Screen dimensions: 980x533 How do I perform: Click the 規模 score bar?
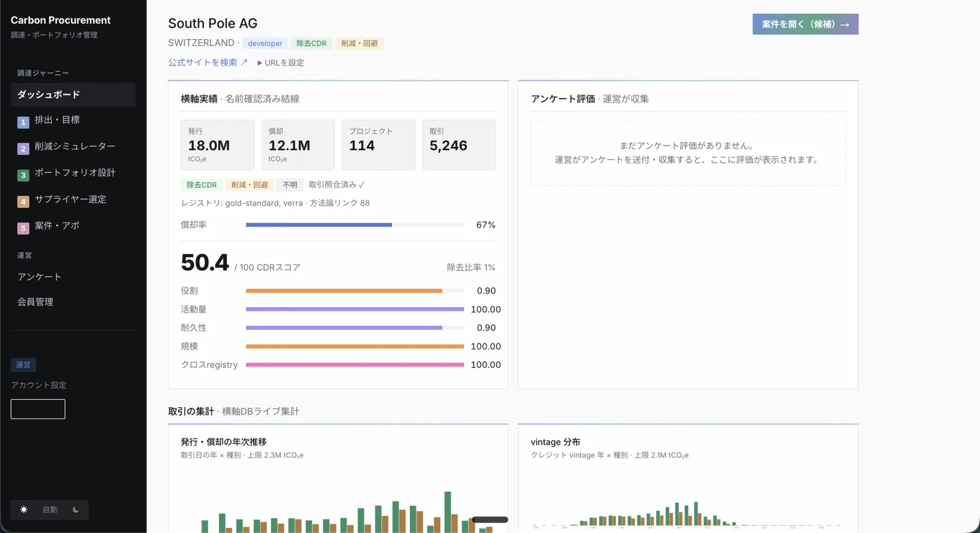pyautogui.click(x=355, y=346)
